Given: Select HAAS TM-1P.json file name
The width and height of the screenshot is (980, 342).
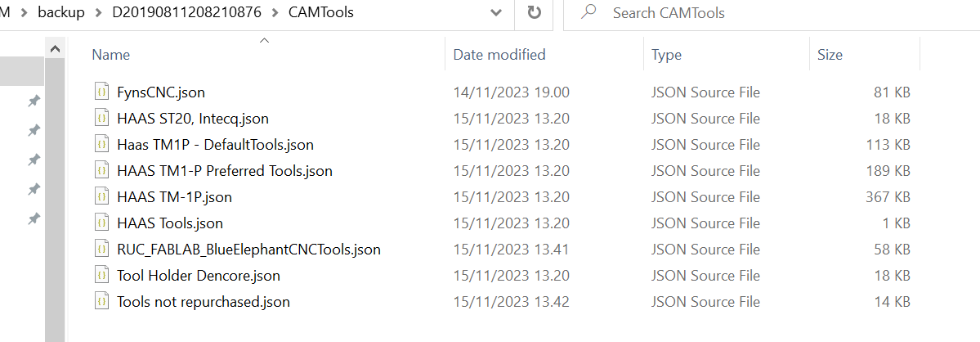Looking at the screenshot, I should 174,197.
